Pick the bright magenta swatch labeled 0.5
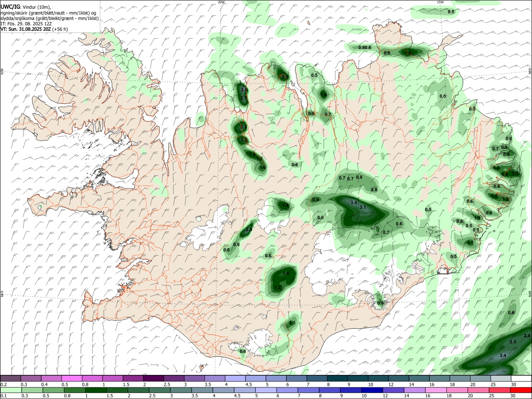This screenshot has height=399, width=532. point(72,379)
